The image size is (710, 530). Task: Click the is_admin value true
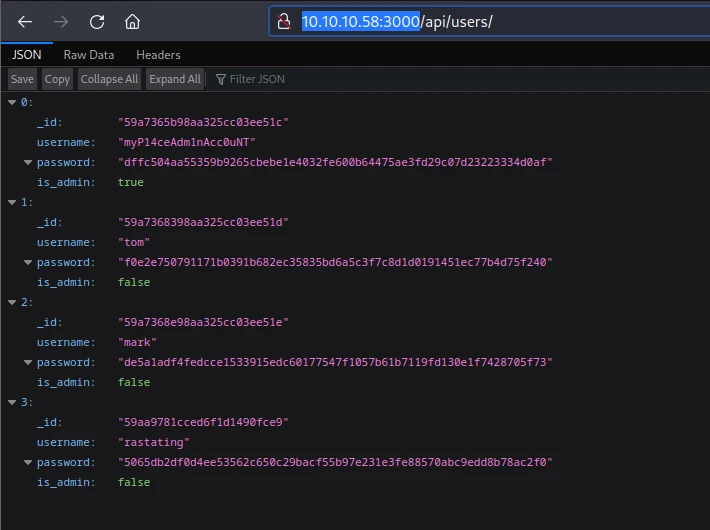tap(130, 182)
